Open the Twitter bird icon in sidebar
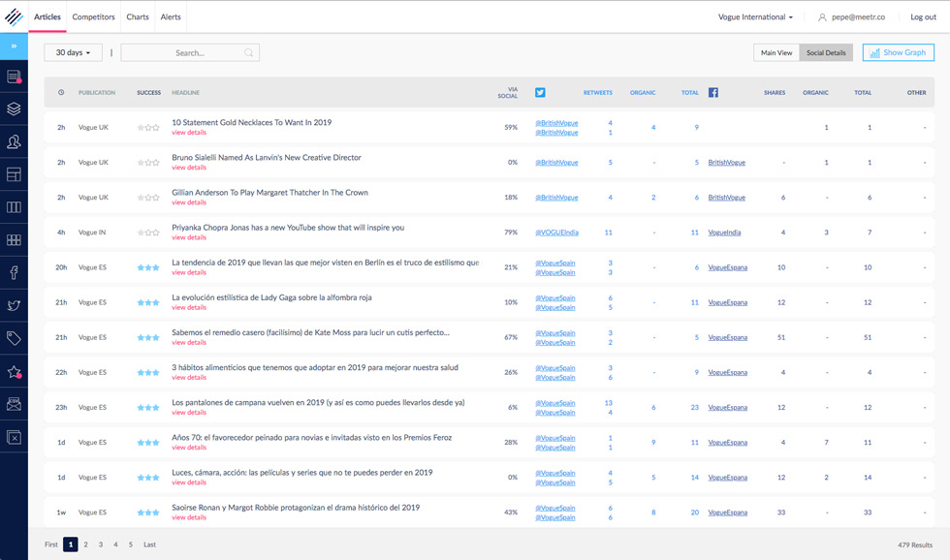The image size is (950, 560). [x=14, y=305]
